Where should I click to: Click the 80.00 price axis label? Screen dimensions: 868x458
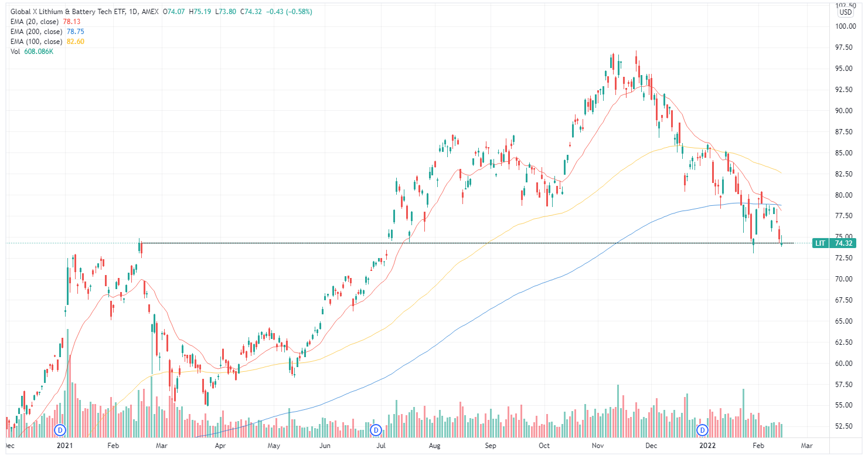[845, 195]
